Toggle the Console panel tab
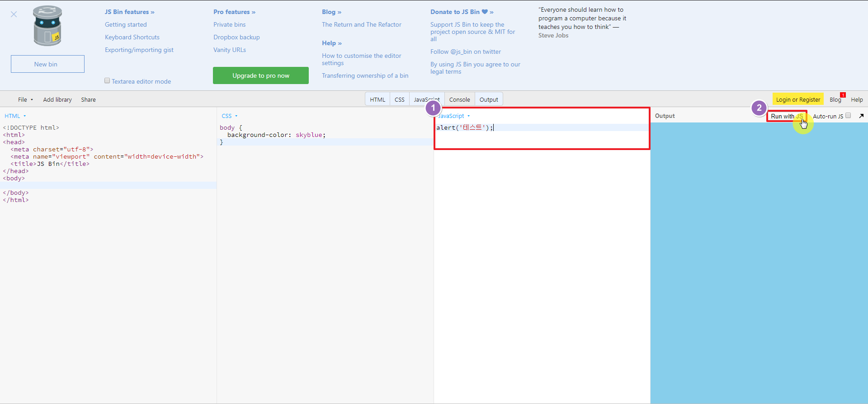Screen dimensions: 868x404 click(459, 99)
